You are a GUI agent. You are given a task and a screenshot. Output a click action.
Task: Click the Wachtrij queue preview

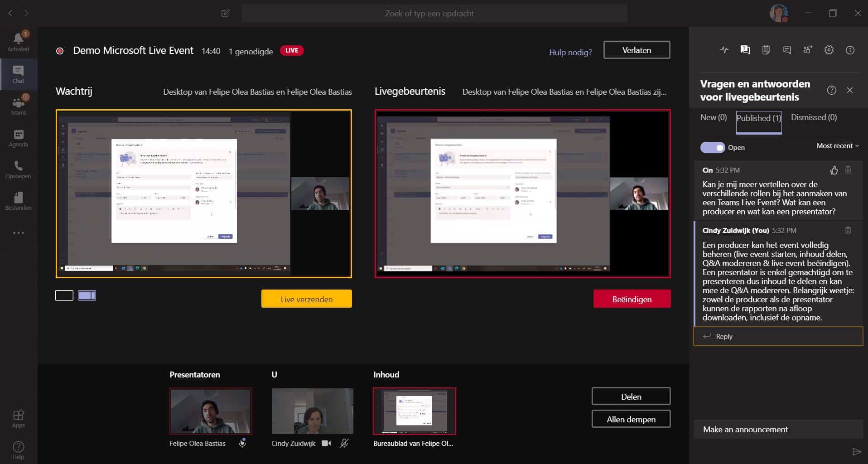[204, 193]
